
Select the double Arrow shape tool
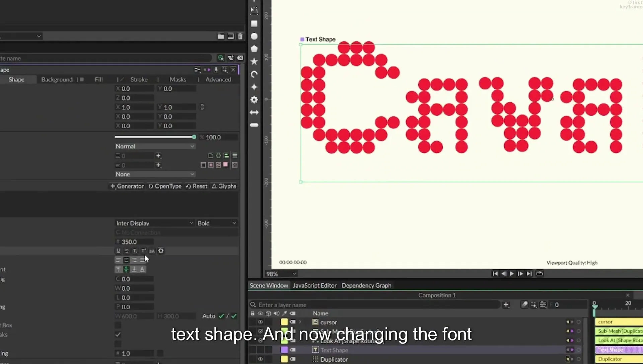point(254,112)
